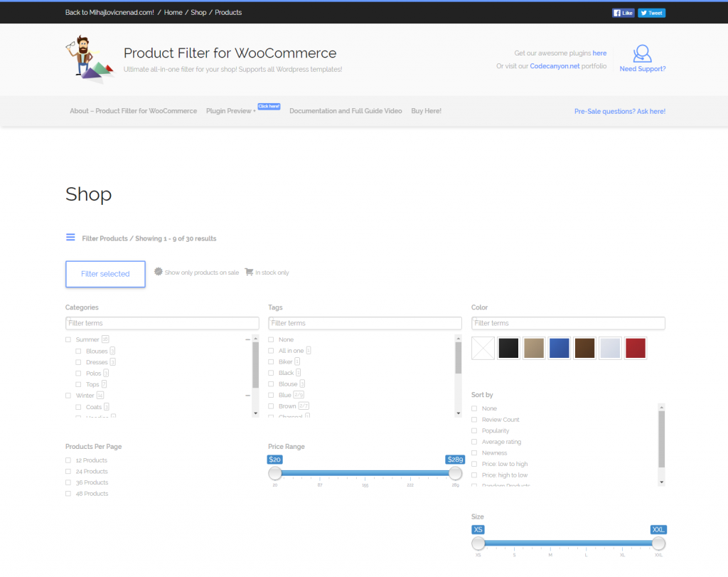Open Documentation and Full Guide Video
The width and height of the screenshot is (728, 577).
pos(346,111)
